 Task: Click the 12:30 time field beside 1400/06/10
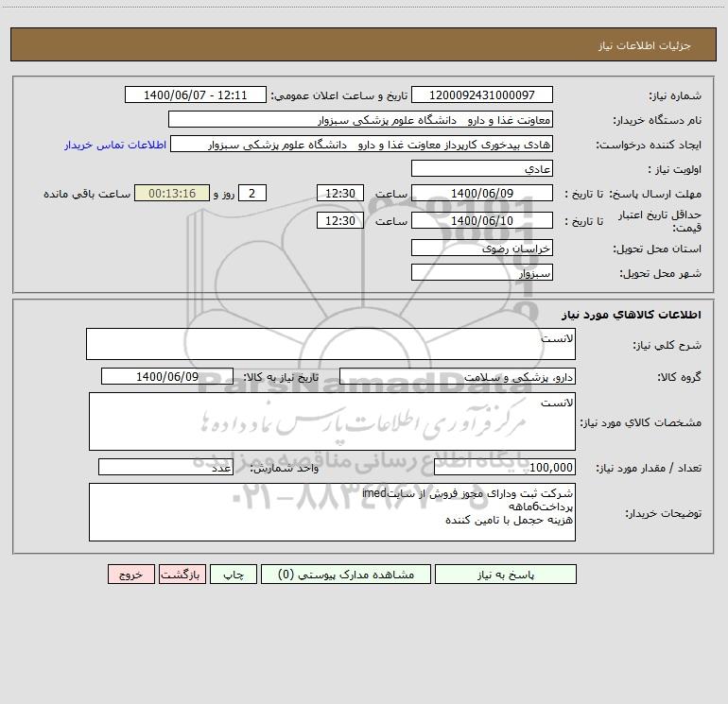click(x=339, y=220)
